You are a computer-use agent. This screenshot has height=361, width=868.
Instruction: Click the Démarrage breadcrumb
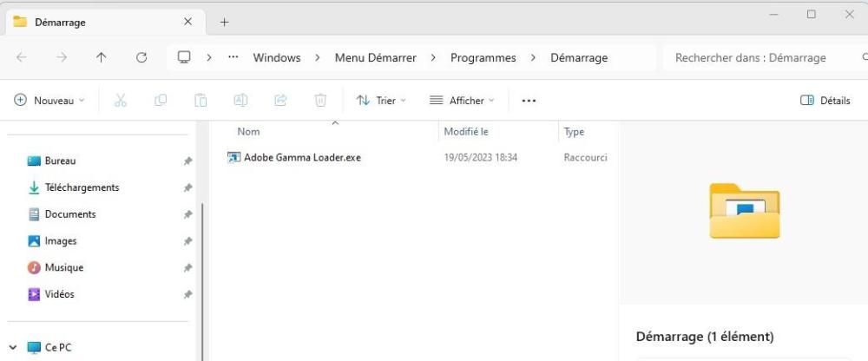579,57
